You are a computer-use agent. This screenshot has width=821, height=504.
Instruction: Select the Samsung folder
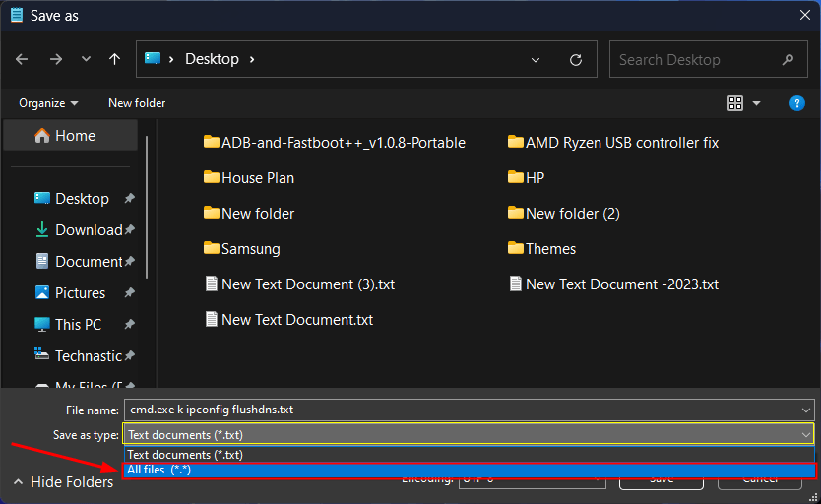(x=242, y=249)
